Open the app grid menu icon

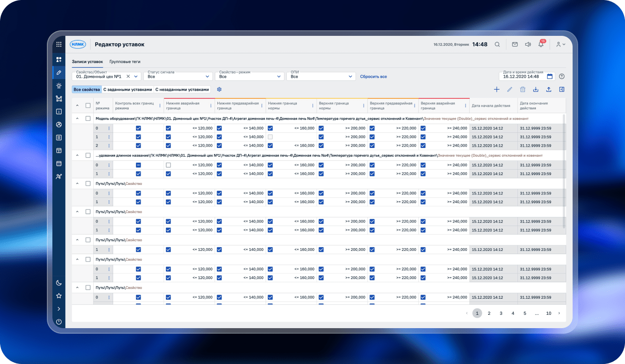[59, 45]
